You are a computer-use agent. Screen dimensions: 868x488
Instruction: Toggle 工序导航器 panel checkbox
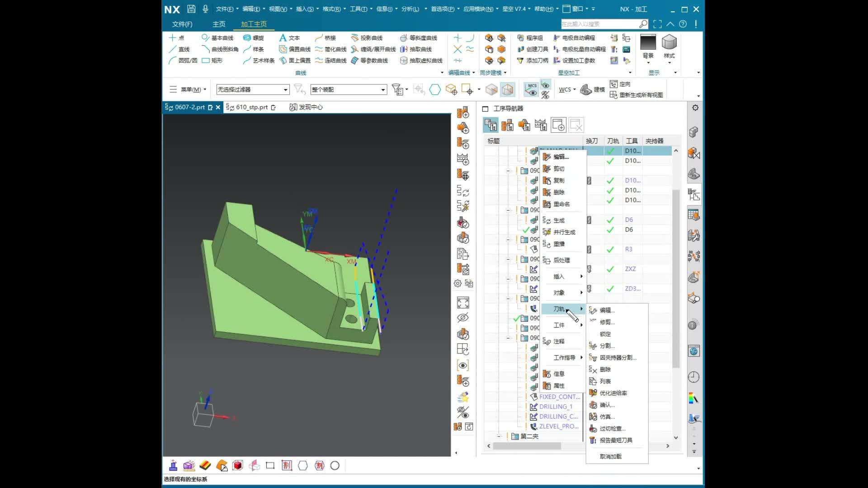tap(485, 109)
